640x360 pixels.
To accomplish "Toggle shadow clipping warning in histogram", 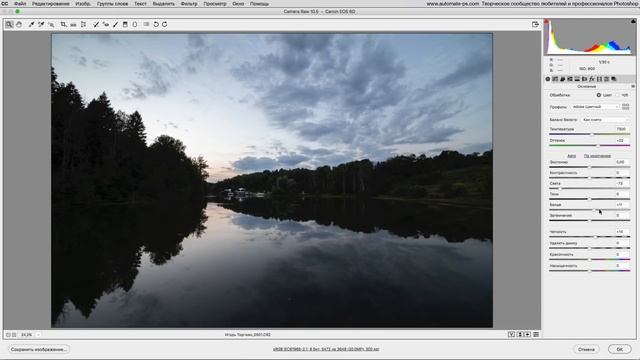I will coord(546,21).
